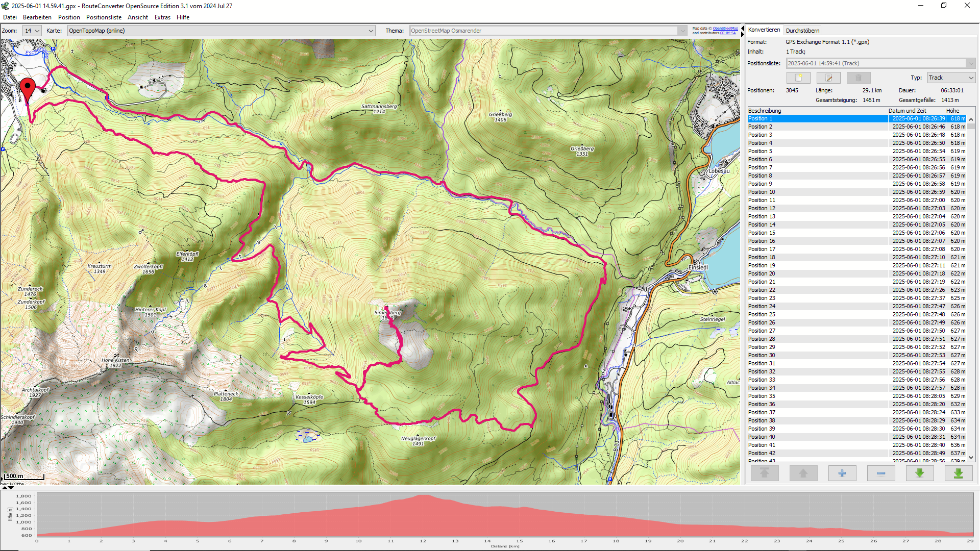Move selected position one up
Image resolution: width=980 pixels, height=551 pixels.
(x=803, y=473)
